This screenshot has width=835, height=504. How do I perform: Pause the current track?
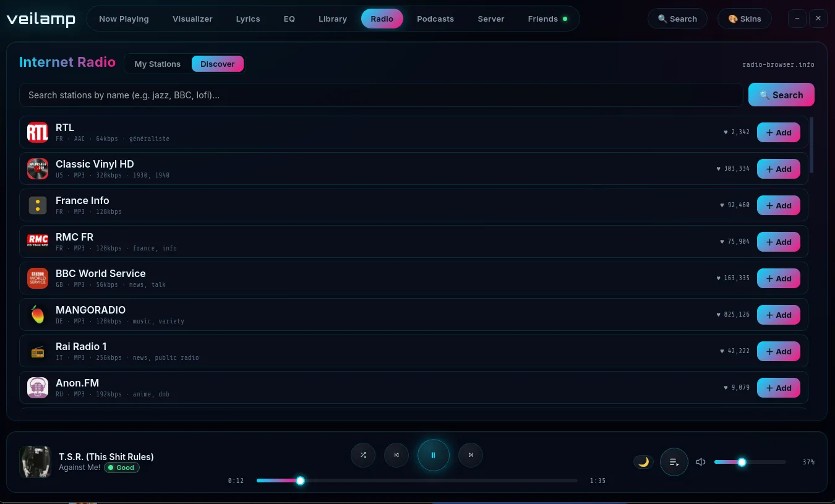[434, 455]
